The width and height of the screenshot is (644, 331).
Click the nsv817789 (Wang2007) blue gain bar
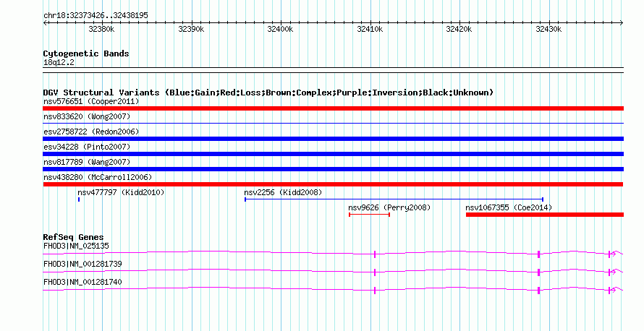coord(333,169)
